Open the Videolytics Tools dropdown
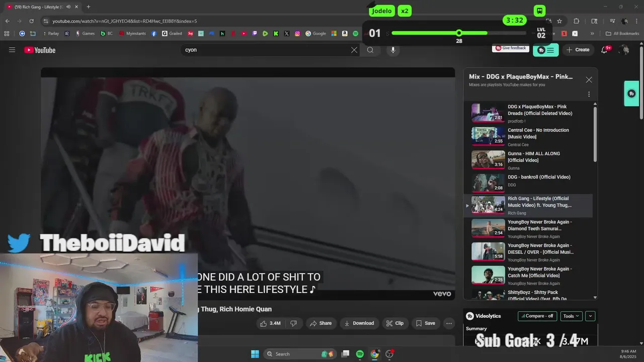 tap(571, 316)
